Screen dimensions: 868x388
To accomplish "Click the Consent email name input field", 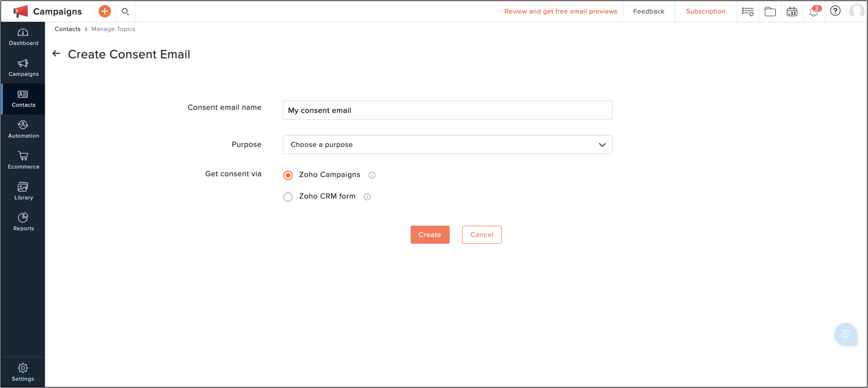I will [x=448, y=110].
